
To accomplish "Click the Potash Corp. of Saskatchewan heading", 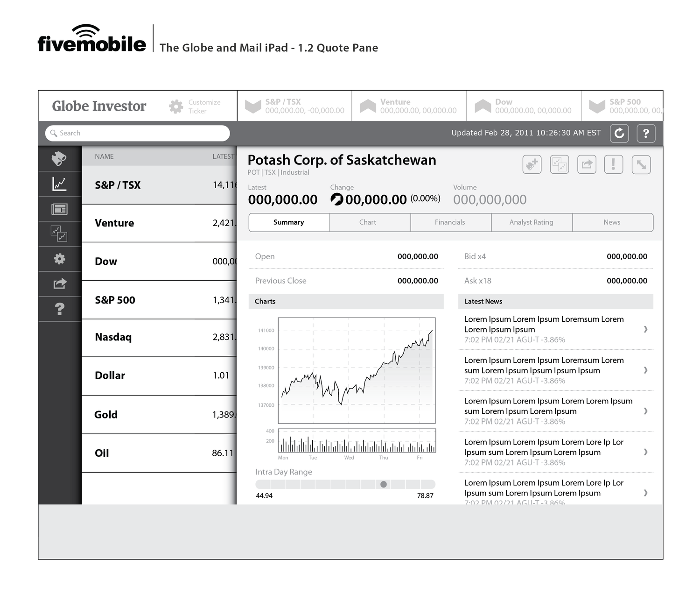I will [342, 160].
